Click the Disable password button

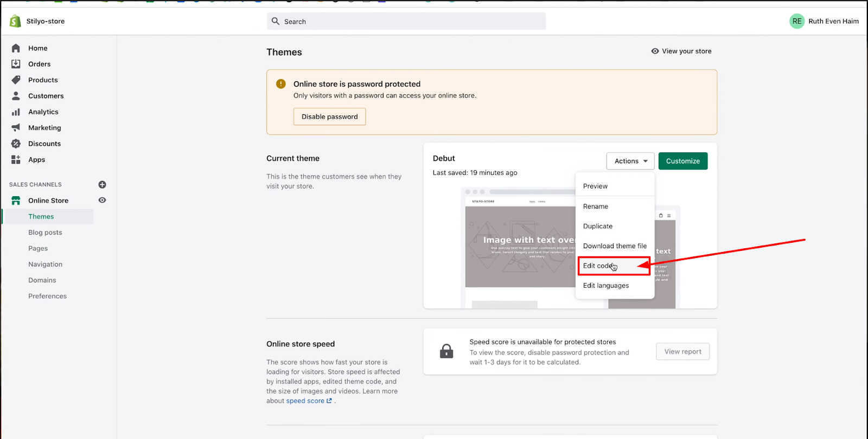(330, 117)
